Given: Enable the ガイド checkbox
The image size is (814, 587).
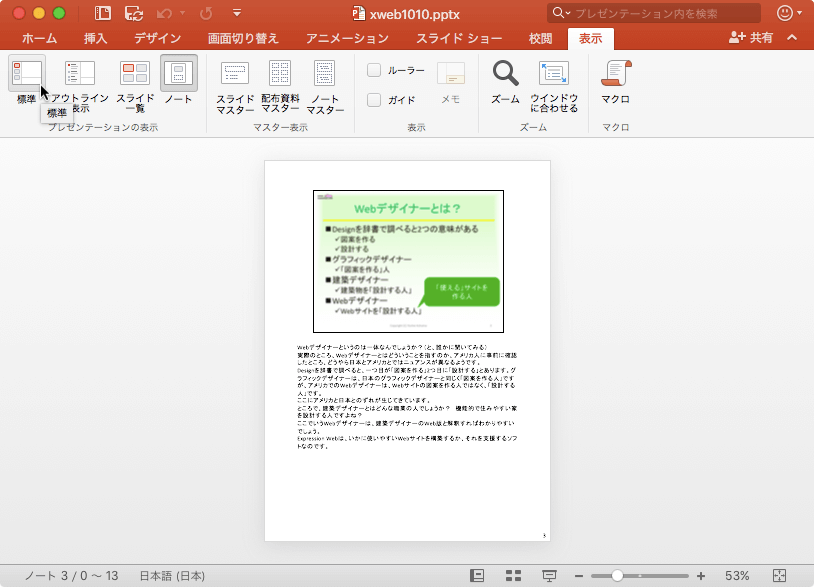Looking at the screenshot, I should pyautogui.click(x=376, y=97).
